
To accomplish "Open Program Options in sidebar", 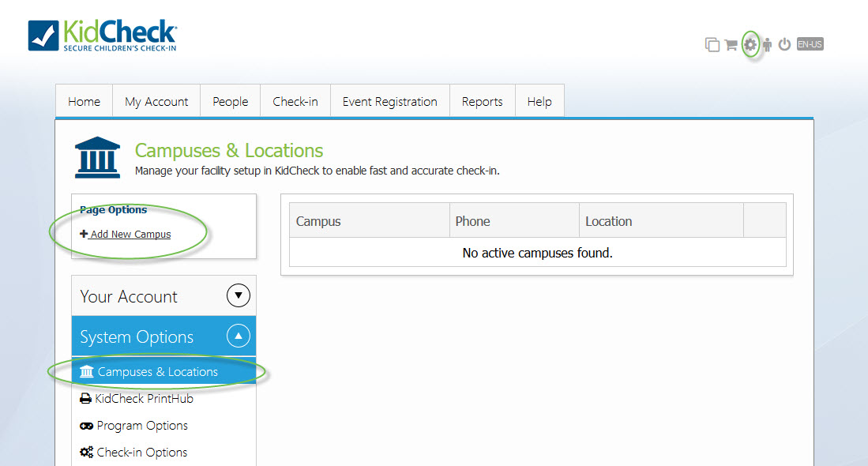I will [x=142, y=426].
